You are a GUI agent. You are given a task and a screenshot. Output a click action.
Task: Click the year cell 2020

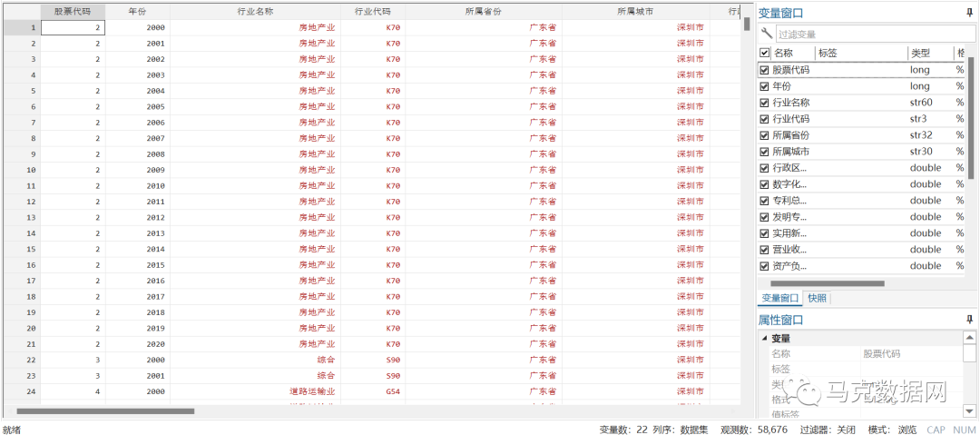point(138,343)
